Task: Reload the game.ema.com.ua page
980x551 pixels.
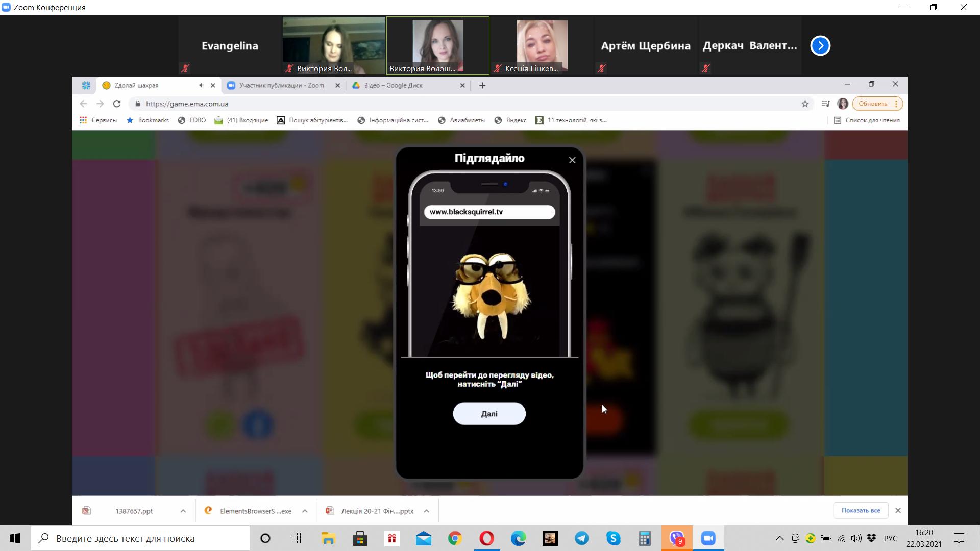Action: (117, 104)
